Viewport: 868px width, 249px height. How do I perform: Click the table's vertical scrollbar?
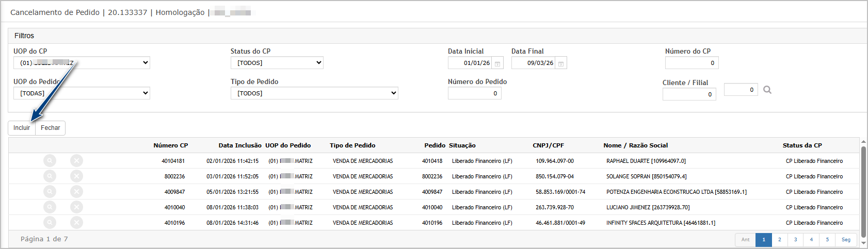[x=863, y=191]
